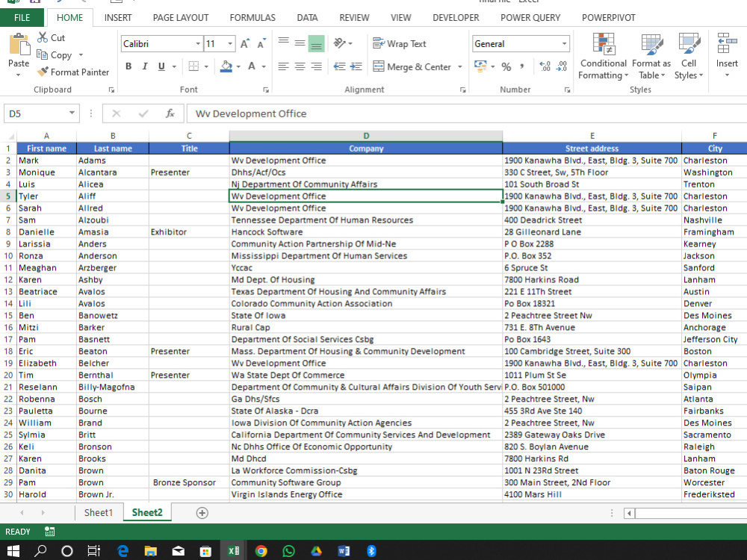Image resolution: width=747 pixels, height=560 pixels.
Task: Open Conditional Formatting menu
Action: pos(603,56)
